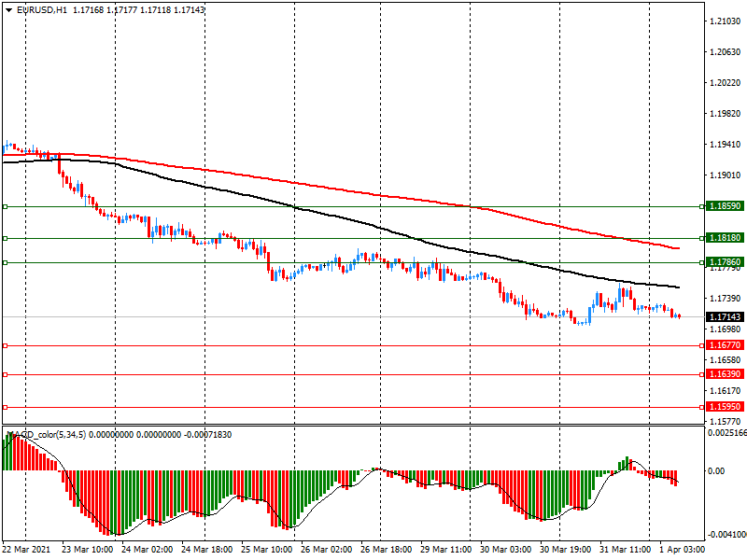Select the green 1.18590 price level tag
The height and width of the screenshot is (560, 747).
(x=725, y=206)
